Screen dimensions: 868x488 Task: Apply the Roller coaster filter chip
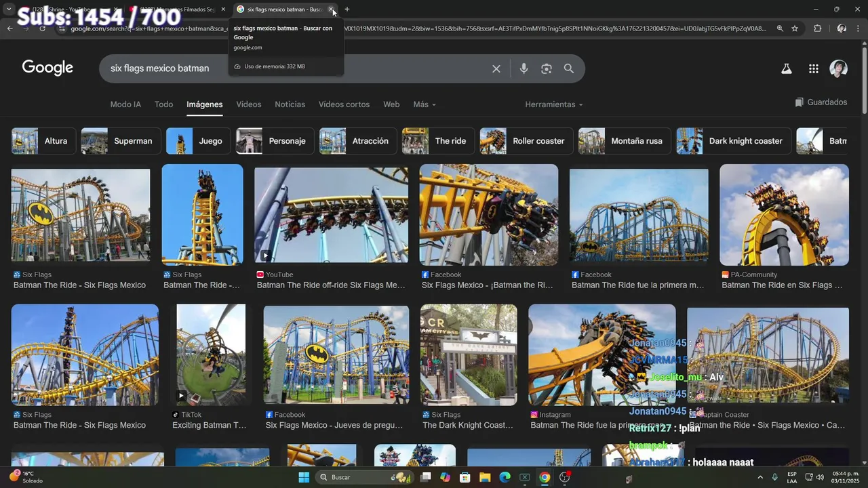[x=527, y=141]
